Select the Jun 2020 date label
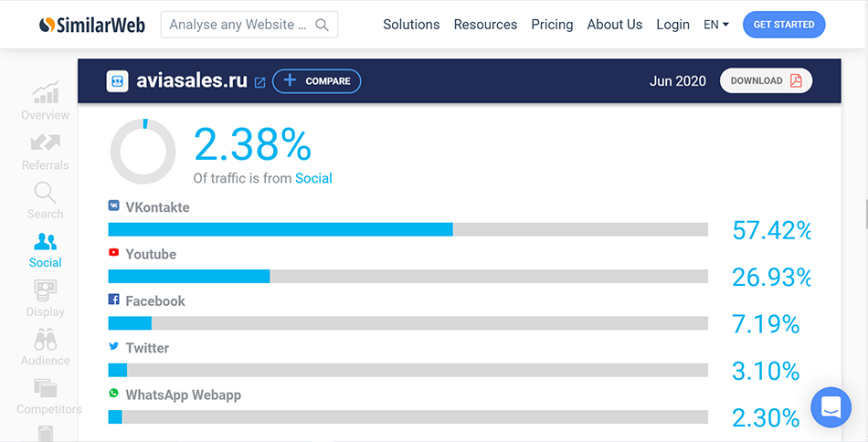 click(x=678, y=81)
